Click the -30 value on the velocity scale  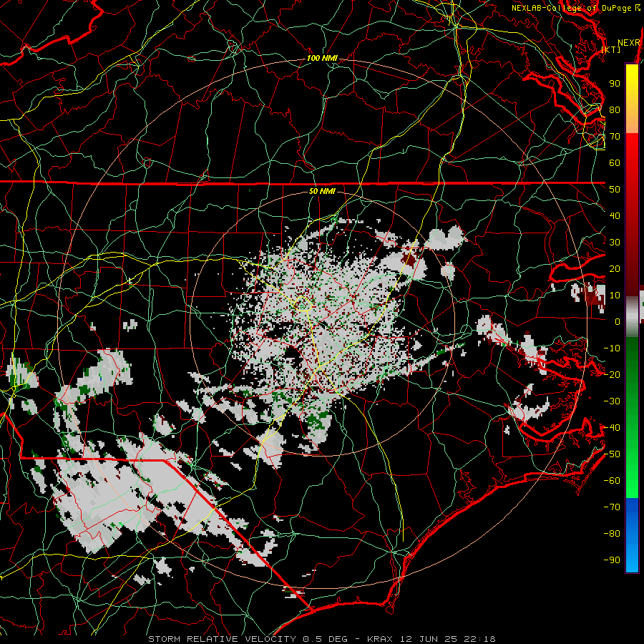click(612, 401)
